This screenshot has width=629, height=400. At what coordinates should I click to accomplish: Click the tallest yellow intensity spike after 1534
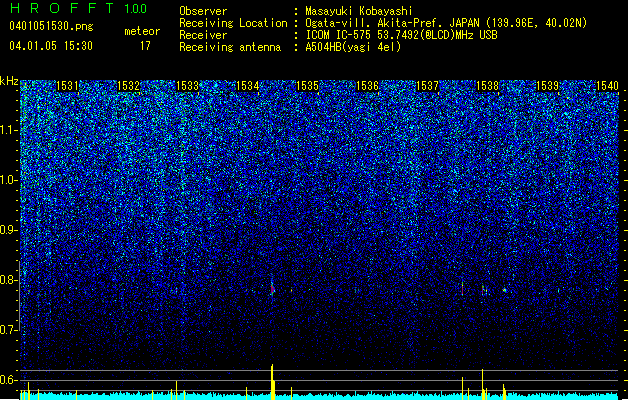[x=272, y=382]
